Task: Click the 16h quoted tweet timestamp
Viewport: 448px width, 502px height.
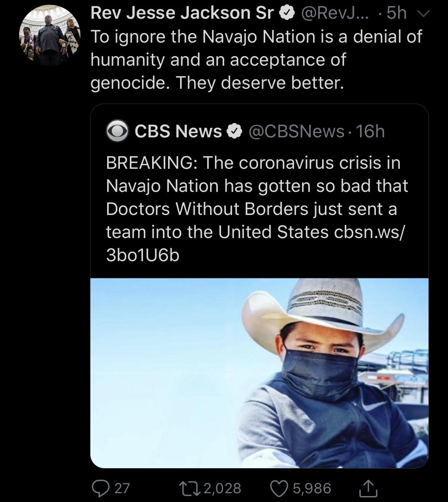Action: (x=370, y=131)
